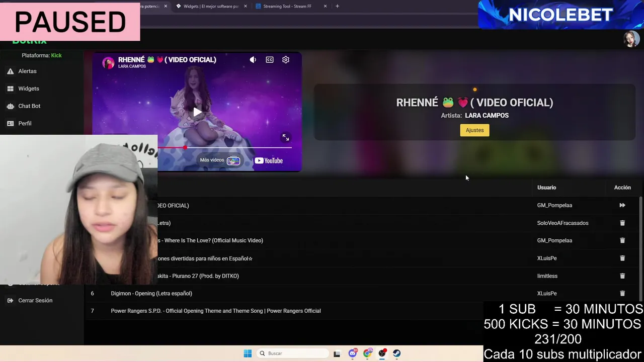Screen dimensions: 644x362
Task: Click artist name LARA CAMPOS
Action: coord(487,116)
